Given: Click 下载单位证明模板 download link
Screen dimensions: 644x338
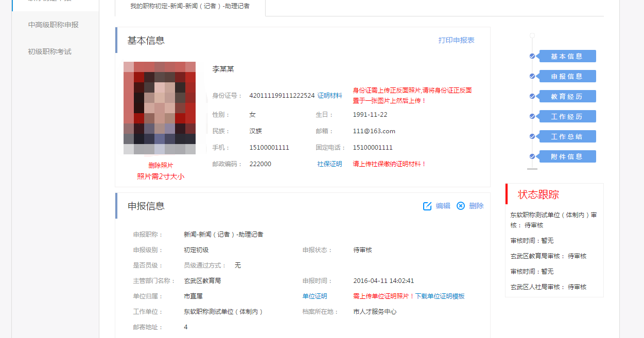Looking at the screenshot, I should coord(440,296).
